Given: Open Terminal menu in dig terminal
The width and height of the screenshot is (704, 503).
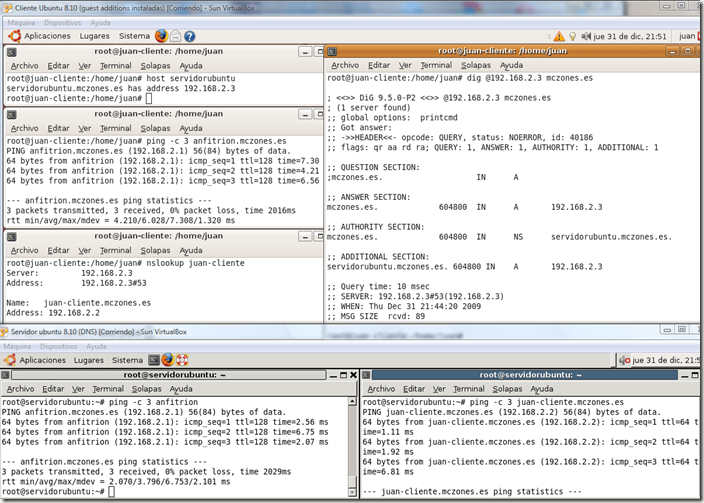Looking at the screenshot, I should (x=436, y=65).
